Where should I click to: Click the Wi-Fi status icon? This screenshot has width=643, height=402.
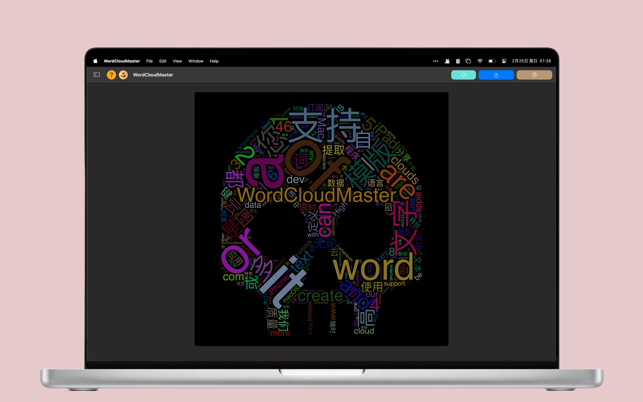(480, 61)
